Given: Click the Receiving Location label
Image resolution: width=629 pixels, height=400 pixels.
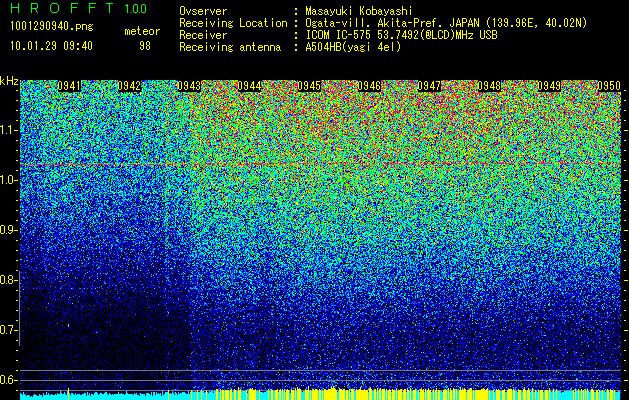Looking at the screenshot, I should tap(233, 23).
